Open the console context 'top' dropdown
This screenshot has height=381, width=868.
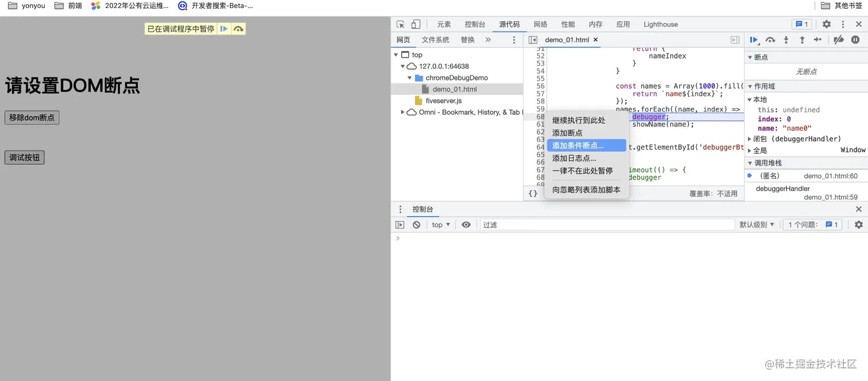click(441, 225)
